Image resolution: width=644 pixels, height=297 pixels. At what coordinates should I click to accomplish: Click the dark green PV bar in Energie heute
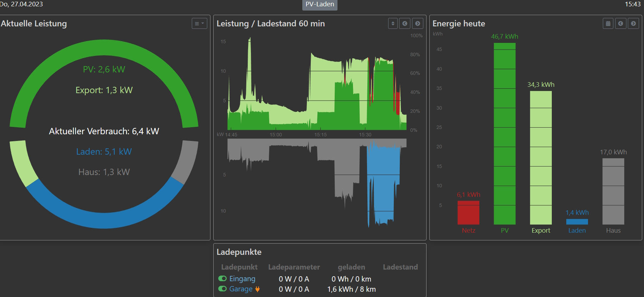[505, 134]
